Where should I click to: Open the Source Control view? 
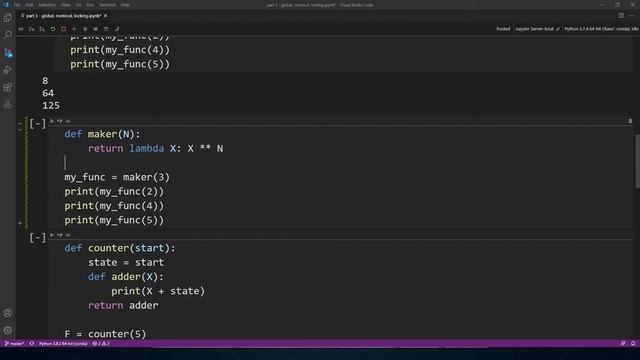point(7,53)
